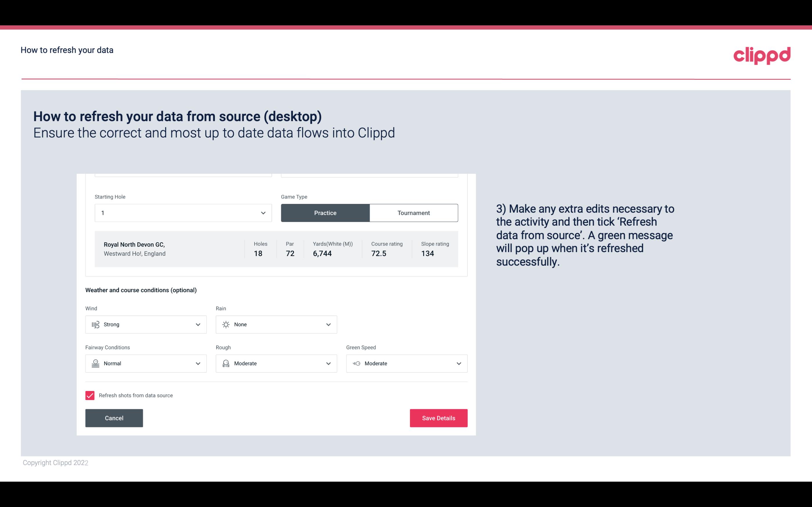Toggle the Tournament game type button
Image resolution: width=812 pixels, height=507 pixels.
(x=414, y=213)
